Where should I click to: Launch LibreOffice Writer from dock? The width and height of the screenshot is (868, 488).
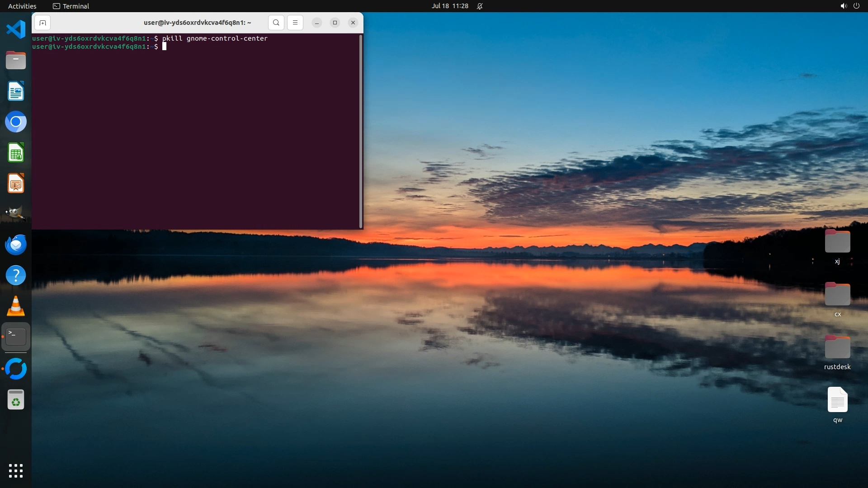[x=16, y=91]
